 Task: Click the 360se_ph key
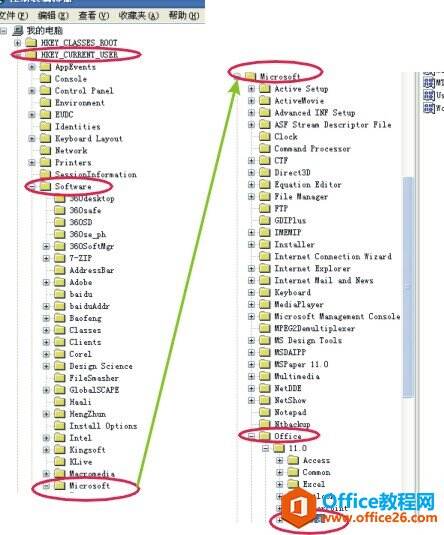tap(88, 234)
